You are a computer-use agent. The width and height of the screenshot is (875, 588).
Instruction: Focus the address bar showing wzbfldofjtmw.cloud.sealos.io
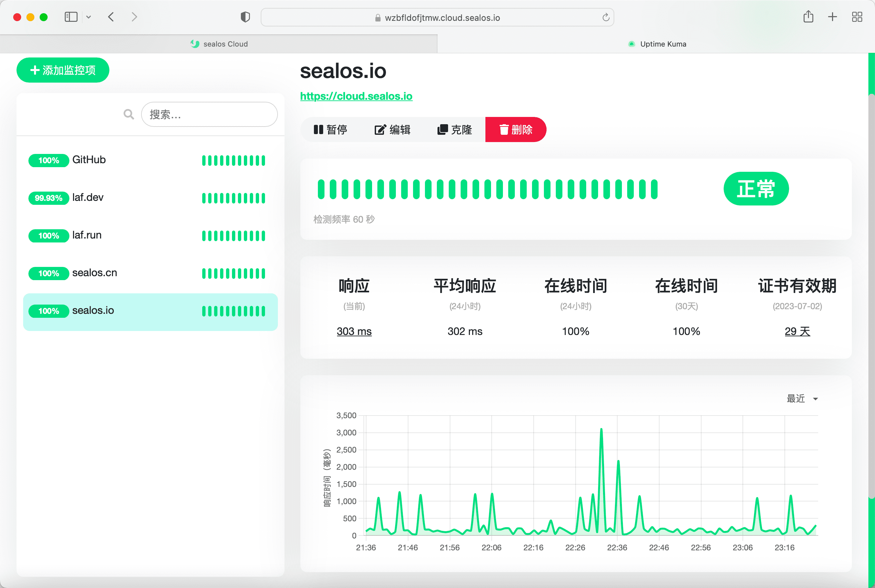pyautogui.click(x=437, y=17)
